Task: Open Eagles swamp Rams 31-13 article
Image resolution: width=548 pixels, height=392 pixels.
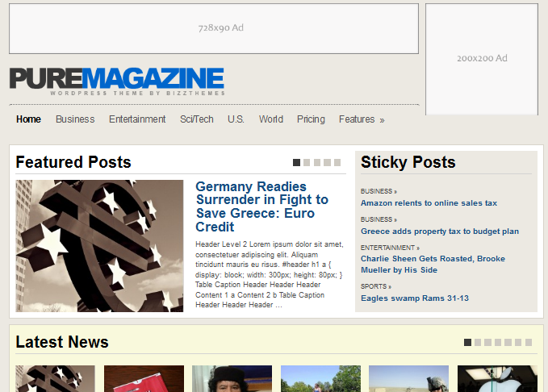Action: click(415, 298)
